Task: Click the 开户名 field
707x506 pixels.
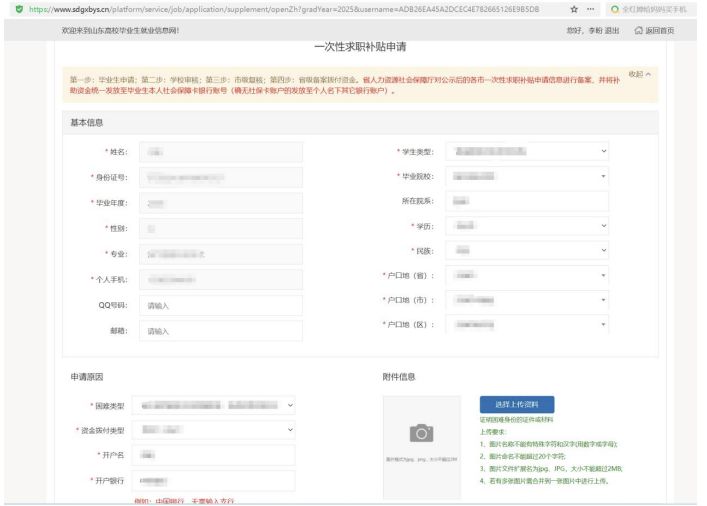Action: click(214, 455)
